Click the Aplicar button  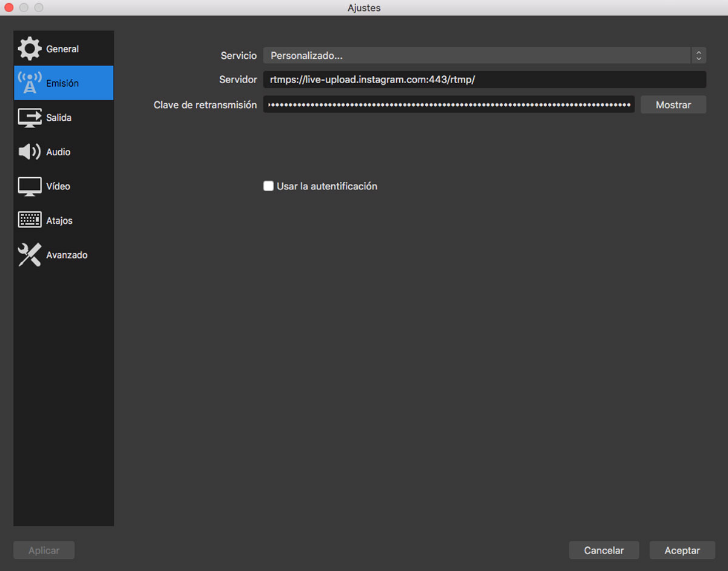coord(44,550)
